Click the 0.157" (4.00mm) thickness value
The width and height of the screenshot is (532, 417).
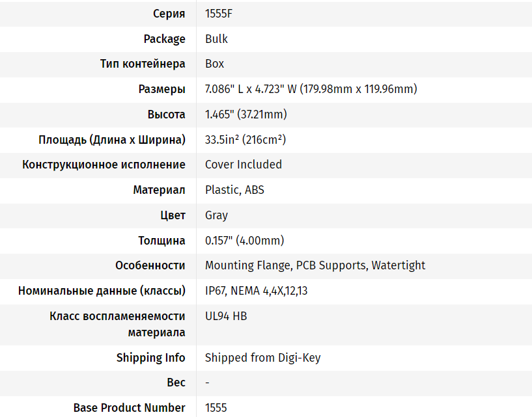coord(245,241)
